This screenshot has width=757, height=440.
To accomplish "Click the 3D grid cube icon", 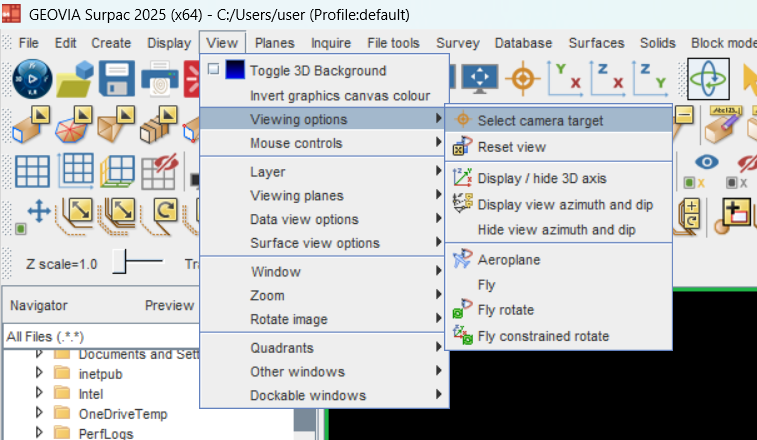I will pos(117,171).
